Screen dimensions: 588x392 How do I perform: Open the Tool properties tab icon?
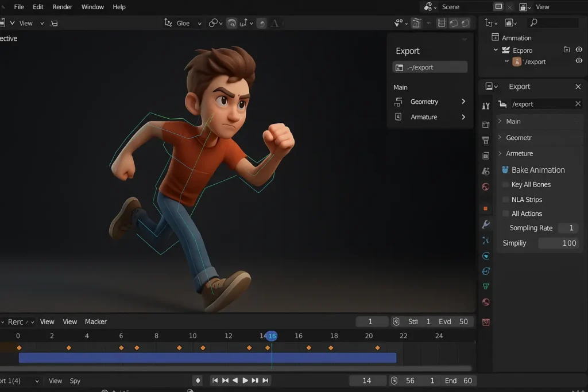[486, 106]
